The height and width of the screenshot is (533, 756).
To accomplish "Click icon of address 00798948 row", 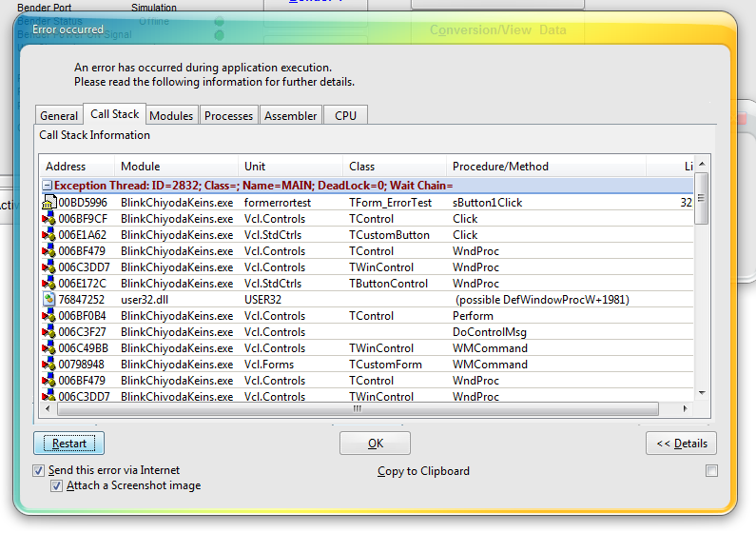I will [49, 365].
